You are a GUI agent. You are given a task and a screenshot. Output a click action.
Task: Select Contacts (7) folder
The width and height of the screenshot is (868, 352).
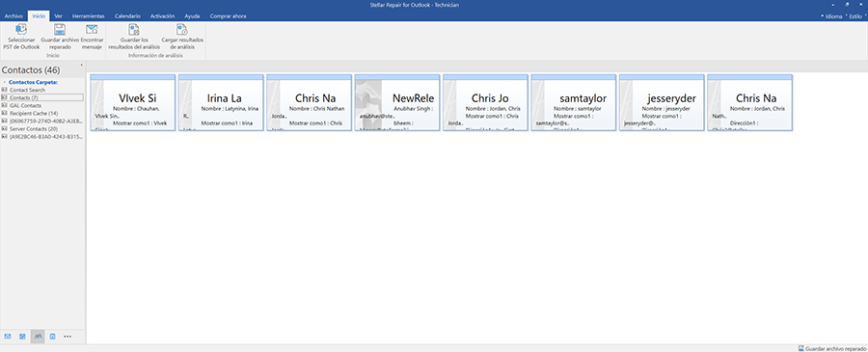click(42, 97)
